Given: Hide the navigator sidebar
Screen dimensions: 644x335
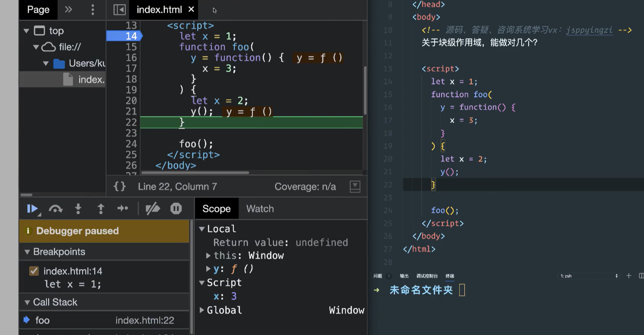Looking at the screenshot, I should [120, 10].
